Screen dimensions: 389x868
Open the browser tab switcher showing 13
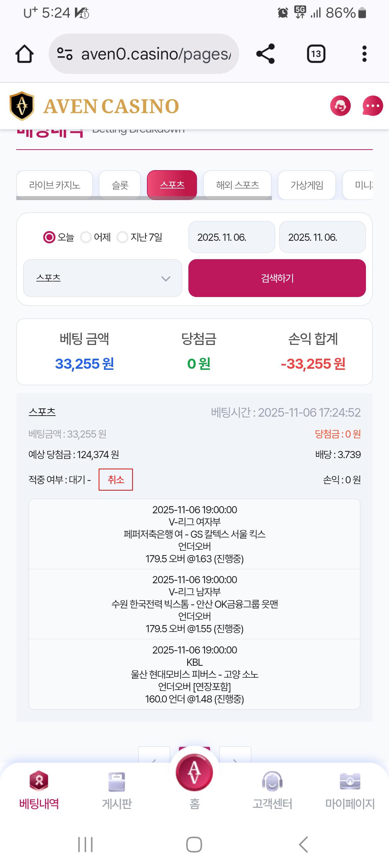(x=316, y=54)
